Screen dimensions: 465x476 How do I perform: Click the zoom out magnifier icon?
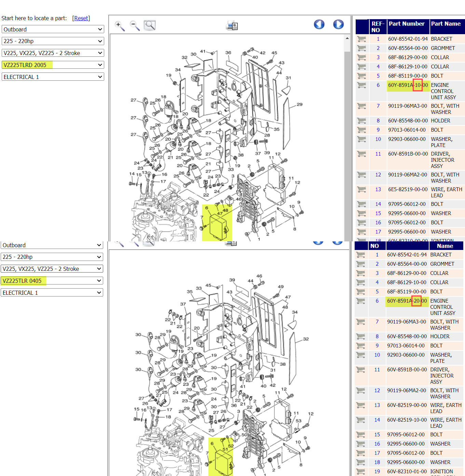pos(135,25)
